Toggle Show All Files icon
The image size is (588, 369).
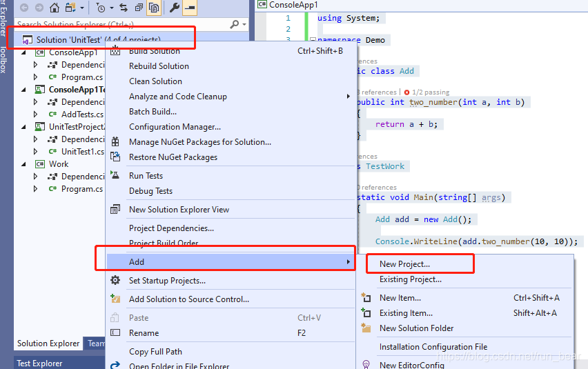click(x=154, y=8)
